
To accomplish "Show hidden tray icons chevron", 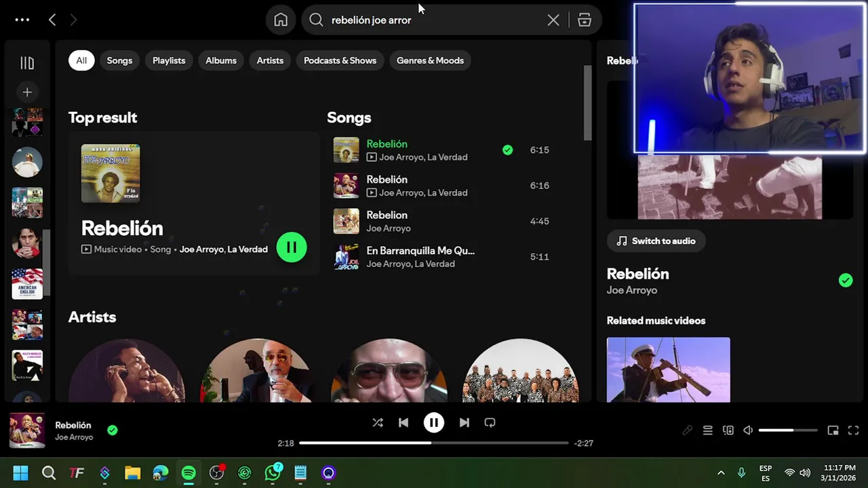I will click(x=721, y=473).
